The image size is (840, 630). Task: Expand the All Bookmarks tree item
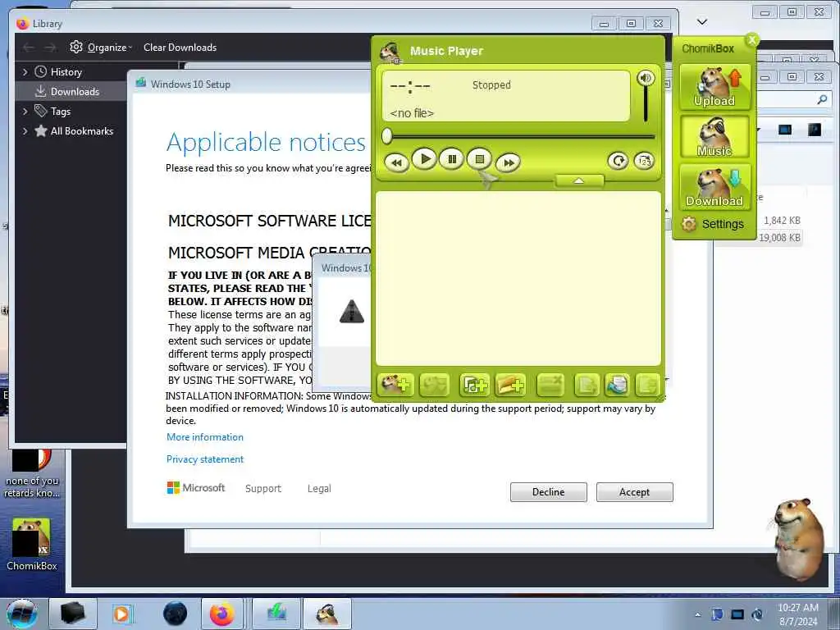coord(25,130)
